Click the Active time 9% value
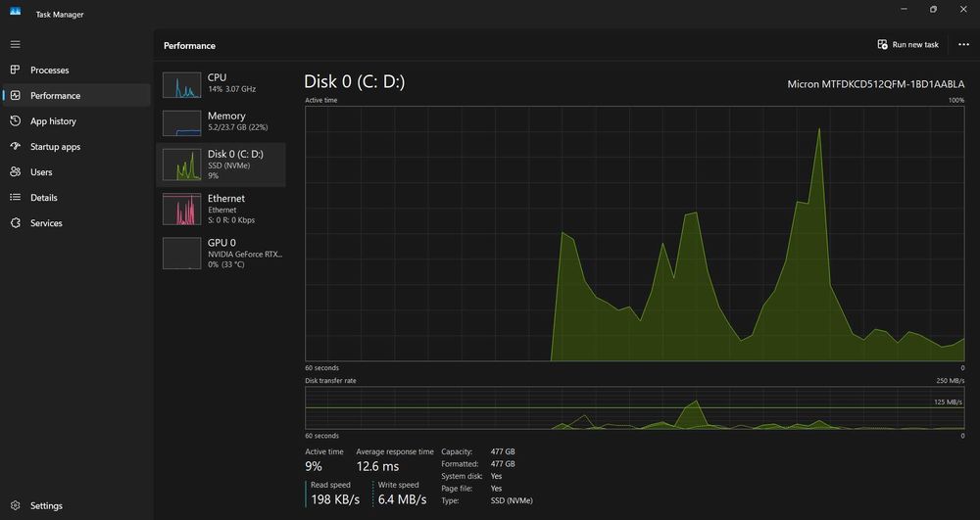The image size is (980, 520). pyautogui.click(x=314, y=466)
